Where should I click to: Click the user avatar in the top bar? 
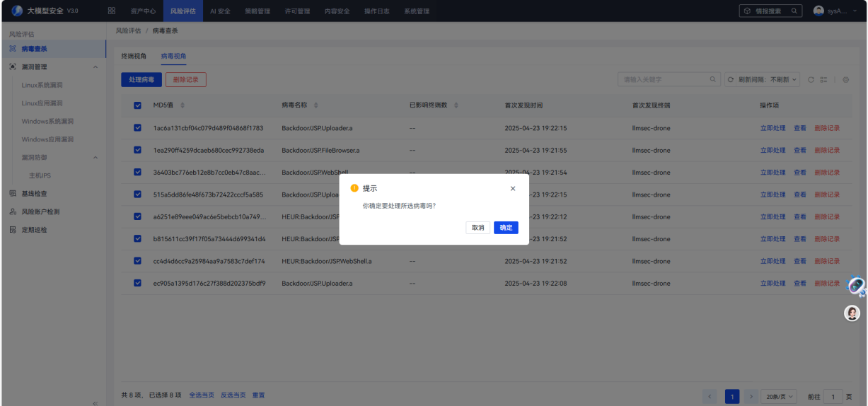coord(819,11)
